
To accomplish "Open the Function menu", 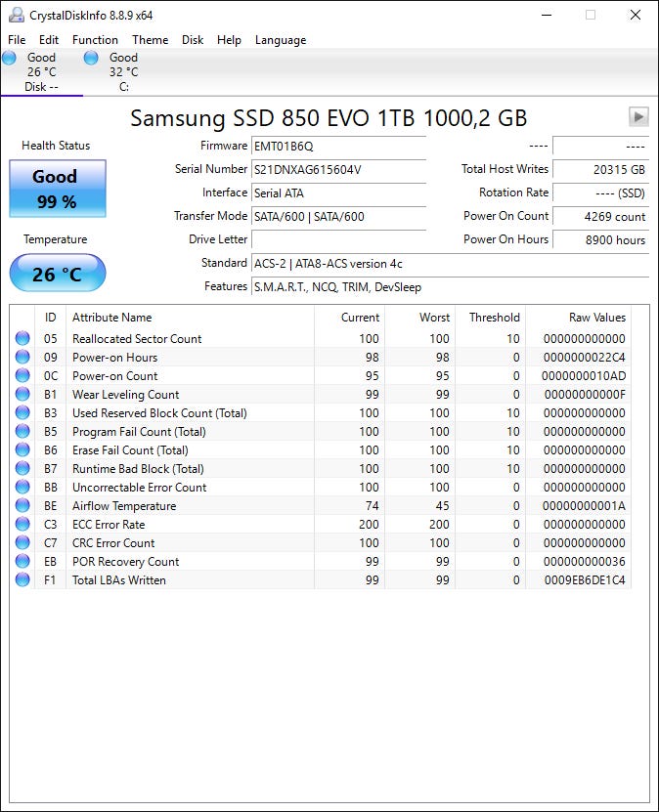I will (x=95, y=40).
